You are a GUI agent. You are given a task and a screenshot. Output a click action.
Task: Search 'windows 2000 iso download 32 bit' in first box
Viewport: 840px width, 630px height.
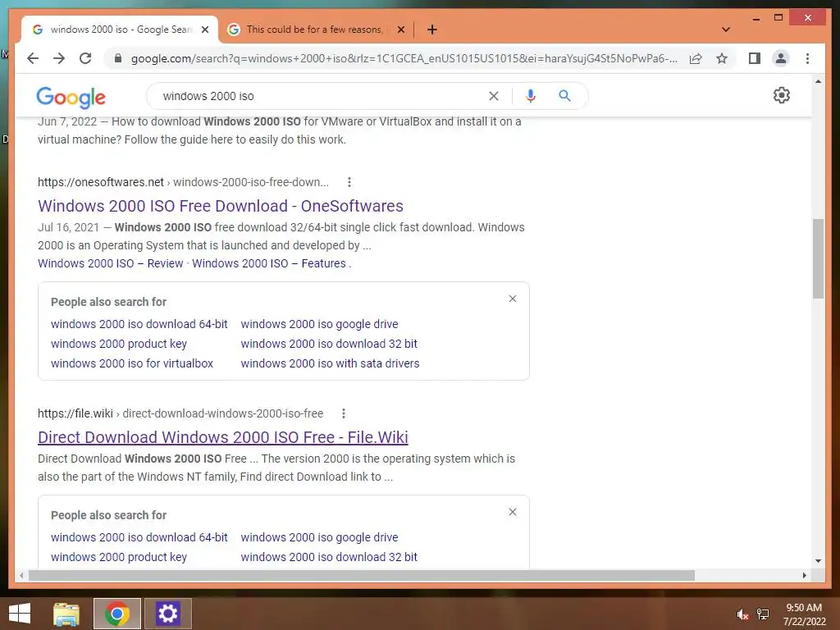point(329,344)
